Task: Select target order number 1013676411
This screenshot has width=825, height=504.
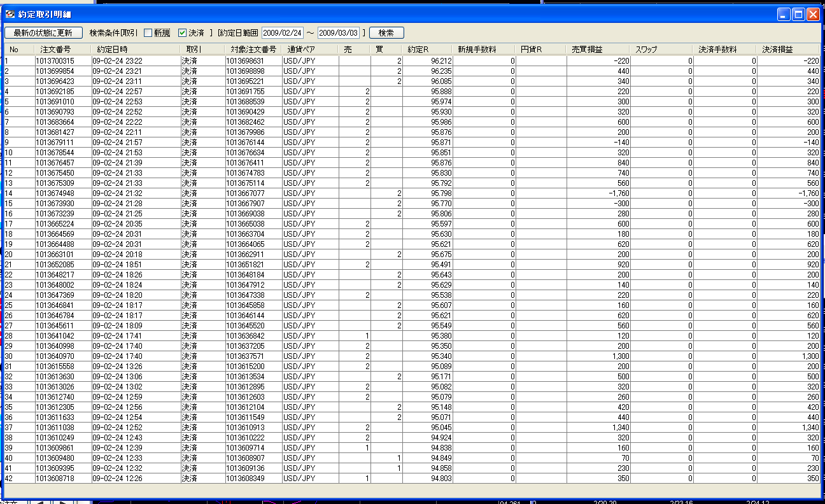Action: 245,163
